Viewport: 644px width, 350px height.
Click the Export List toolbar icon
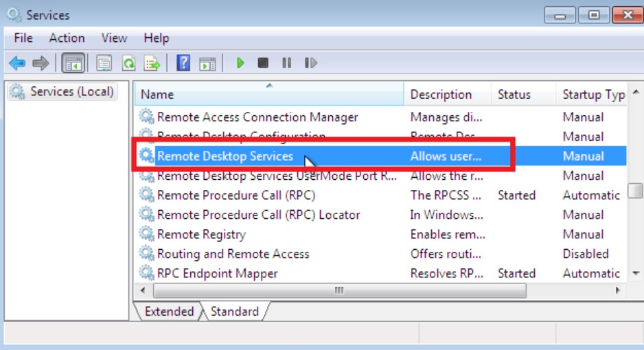coord(152,63)
